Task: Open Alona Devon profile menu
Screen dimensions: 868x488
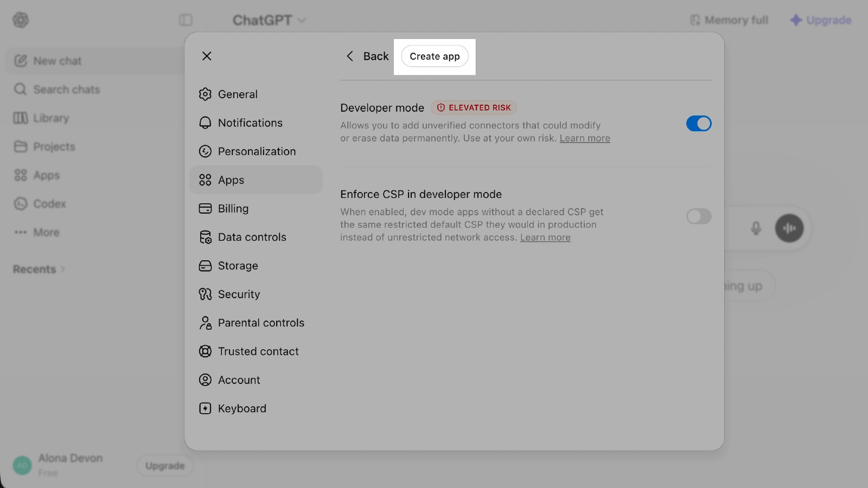Action: tap(59, 465)
